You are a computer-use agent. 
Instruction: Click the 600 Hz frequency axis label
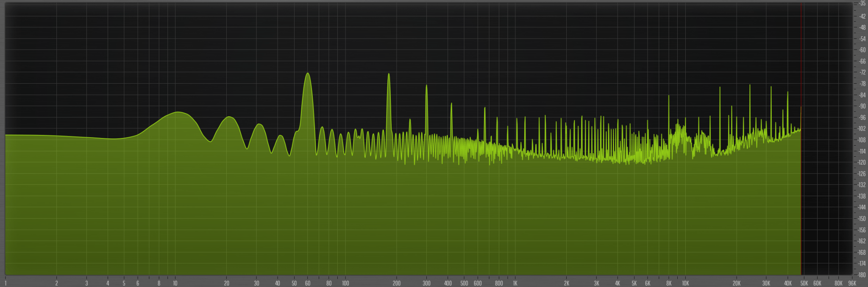(478, 283)
